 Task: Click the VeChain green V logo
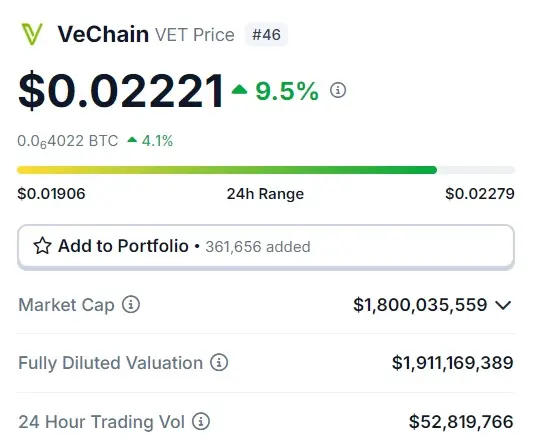coord(32,34)
